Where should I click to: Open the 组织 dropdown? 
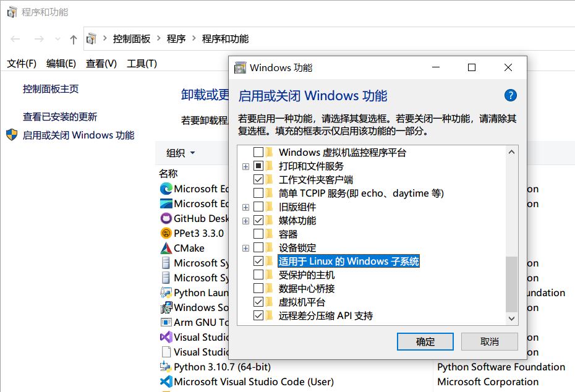coord(181,153)
